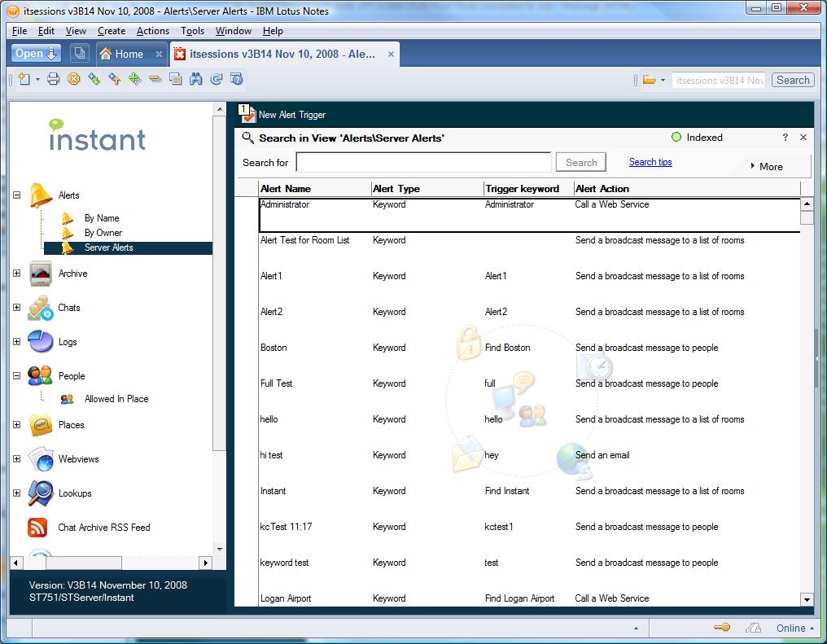This screenshot has height=644, width=827.
Task: Close the Home tab
Action: coord(159,54)
